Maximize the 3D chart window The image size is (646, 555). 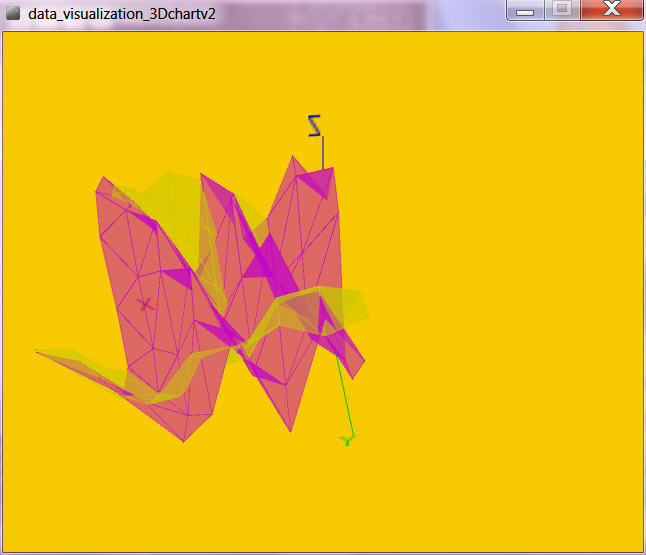point(562,9)
